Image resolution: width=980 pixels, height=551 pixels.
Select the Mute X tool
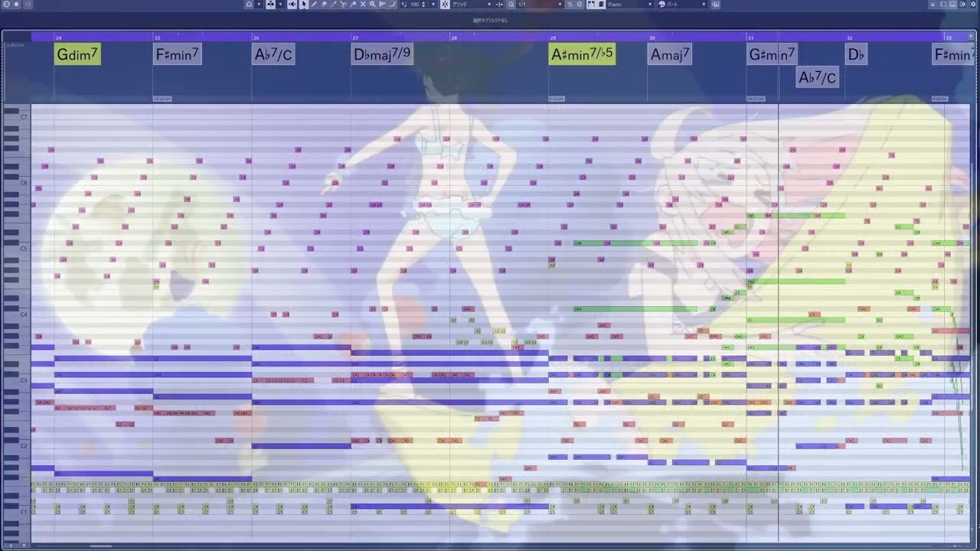pos(363,4)
